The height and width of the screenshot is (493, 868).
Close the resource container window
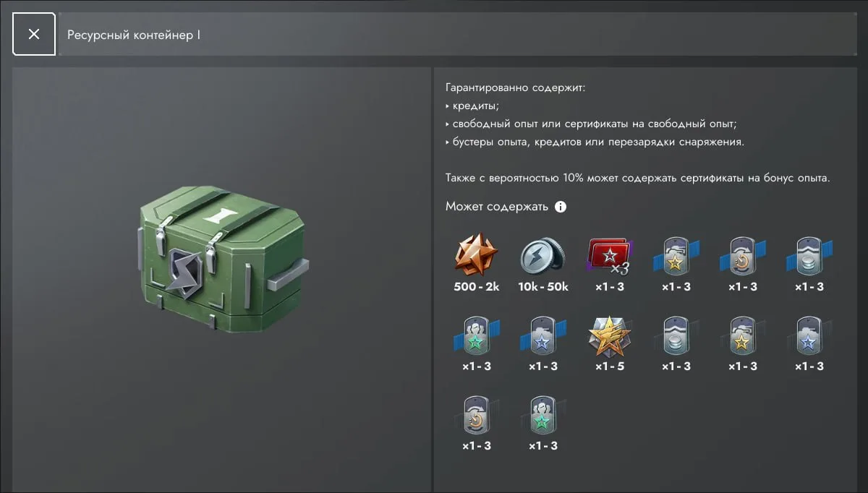(x=34, y=34)
